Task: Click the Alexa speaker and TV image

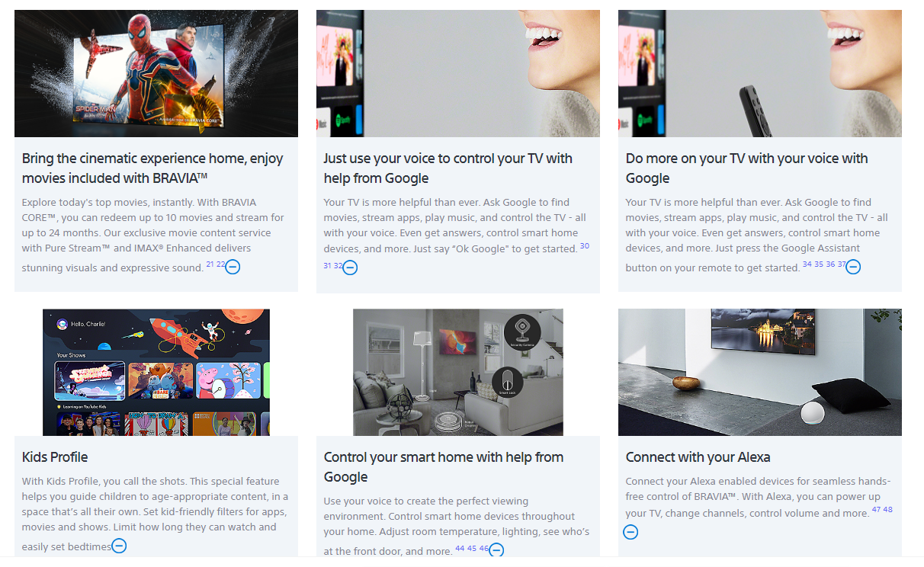Action: coord(759,372)
